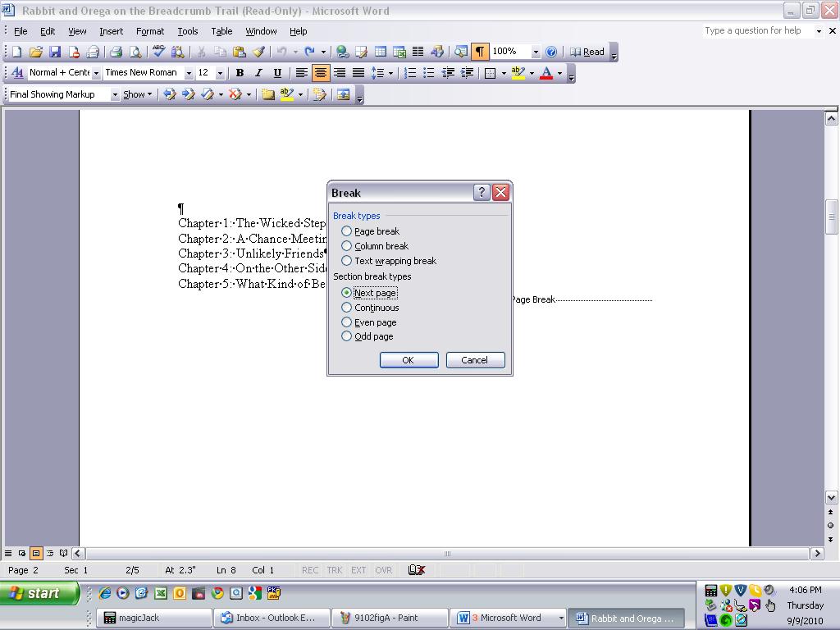Confirm the Break dialog with OK

pyautogui.click(x=409, y=360)
